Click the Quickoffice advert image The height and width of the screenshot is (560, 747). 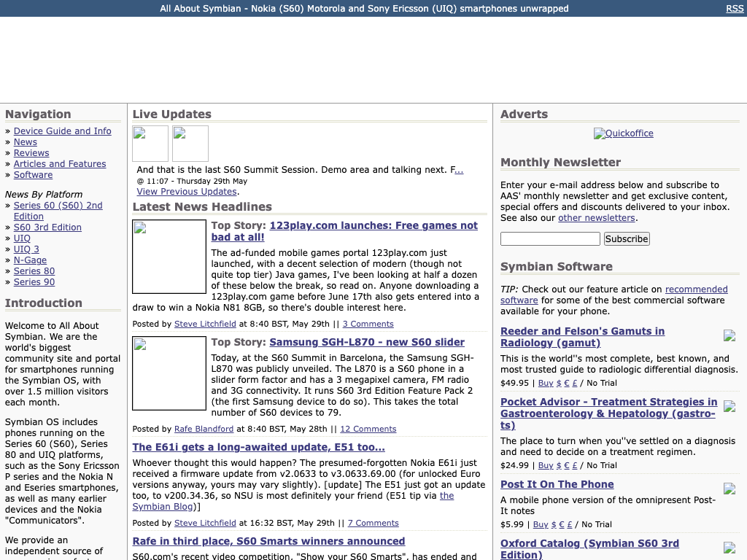click(623, 133)
